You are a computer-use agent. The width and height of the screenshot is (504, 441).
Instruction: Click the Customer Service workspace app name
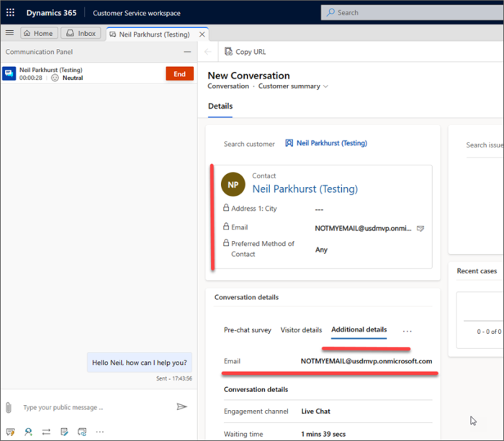[x=137, y=13]
